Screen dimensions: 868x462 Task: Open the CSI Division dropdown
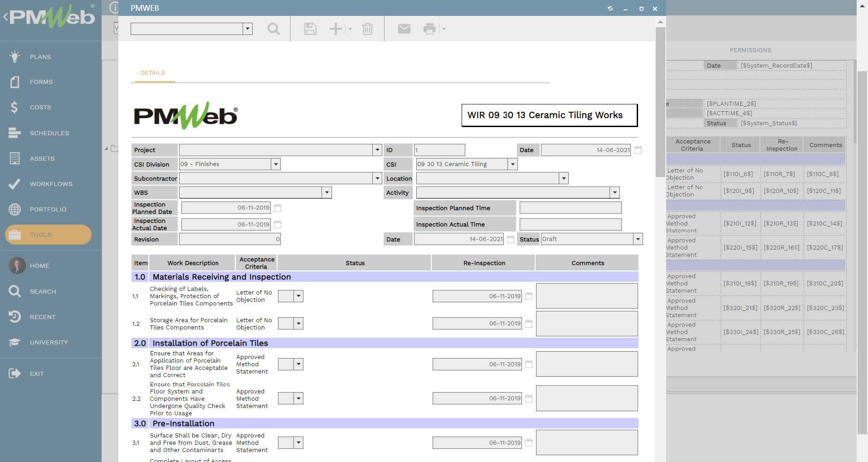click(276, 164)
